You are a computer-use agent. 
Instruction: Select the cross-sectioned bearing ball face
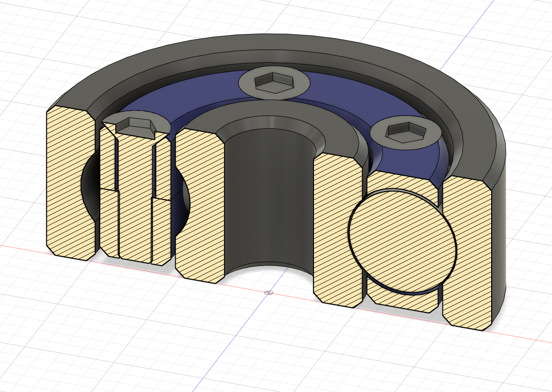[x=402, y=241]
